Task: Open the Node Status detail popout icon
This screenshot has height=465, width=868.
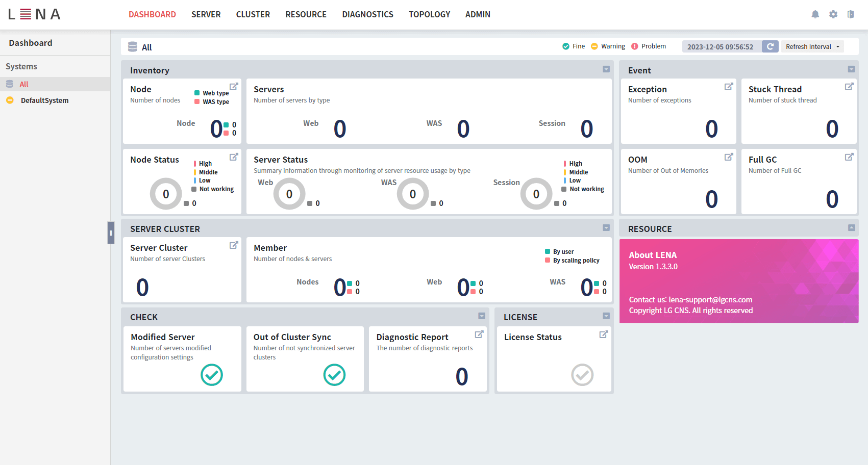Action: (x=234, y=157)
